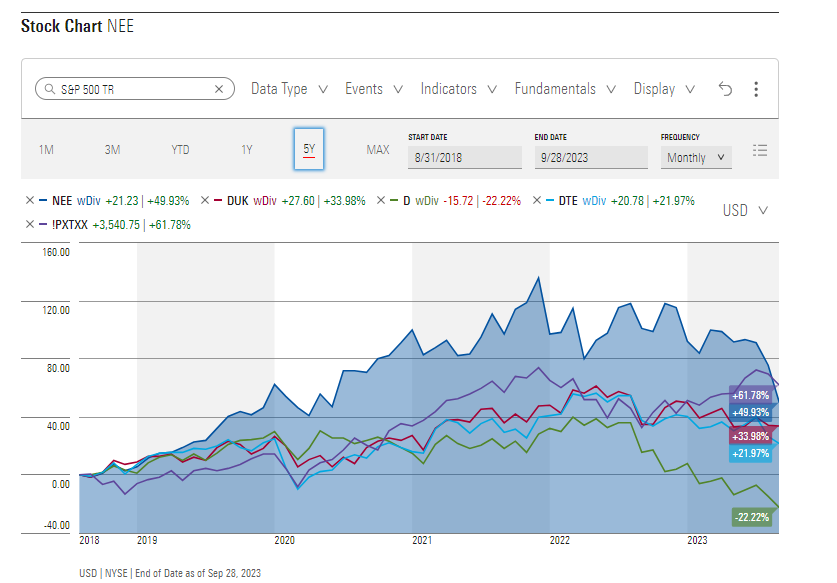This screenshot has width=837, height=583.
Task: Remove the !PXTXX index series
Action: click(x=30, y=224)
